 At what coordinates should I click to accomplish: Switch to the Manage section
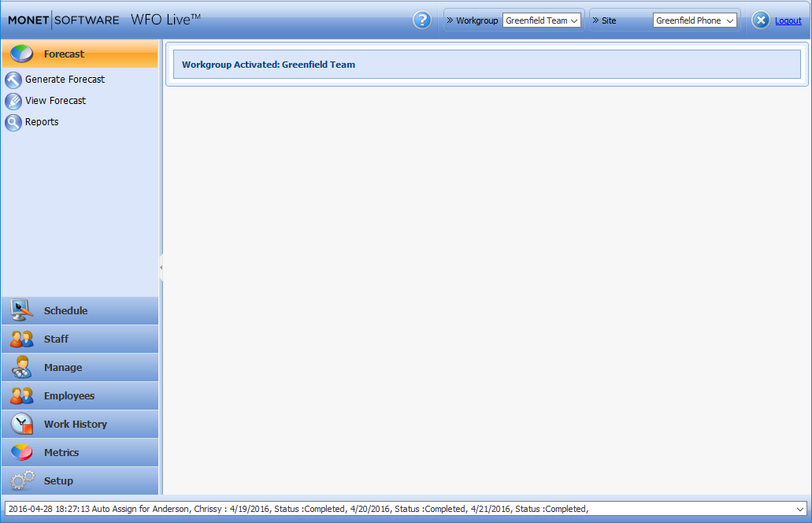click(x=63, y=367)
